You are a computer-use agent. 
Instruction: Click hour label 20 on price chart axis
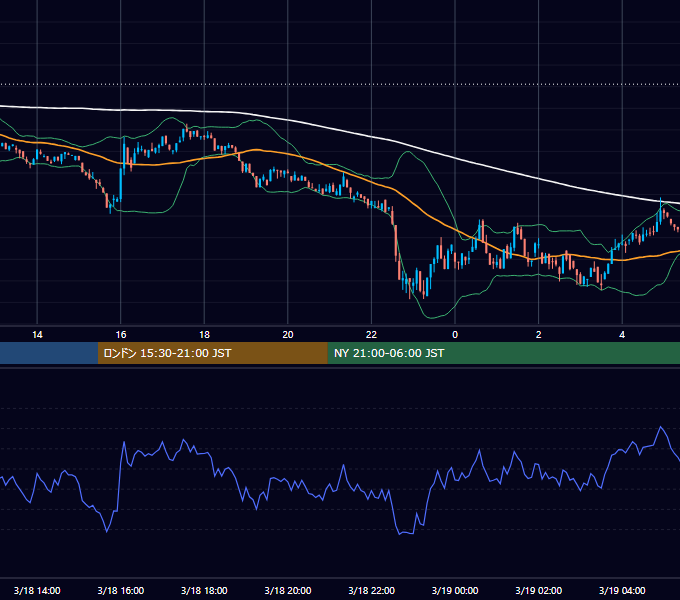pos(288,335)
